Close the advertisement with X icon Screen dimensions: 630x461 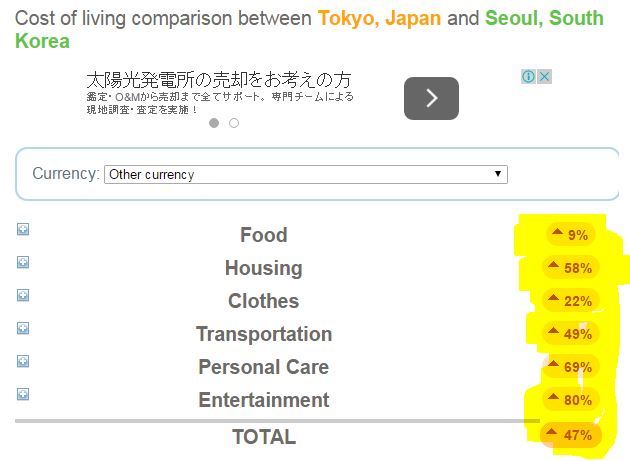tap(544, 76)
